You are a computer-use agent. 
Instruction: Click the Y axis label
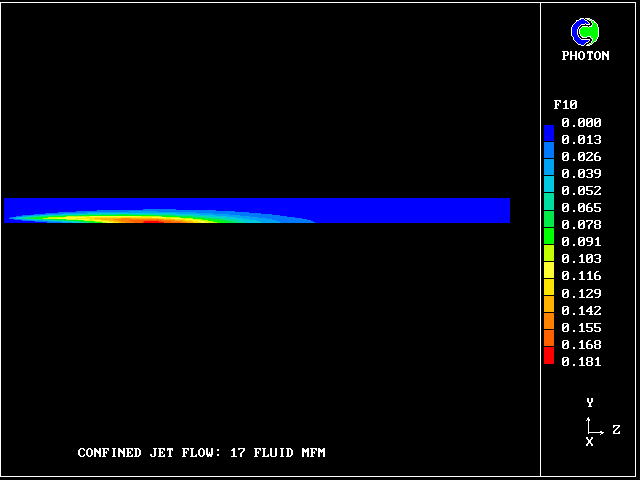pyautogui.click(x=590, y=403)
